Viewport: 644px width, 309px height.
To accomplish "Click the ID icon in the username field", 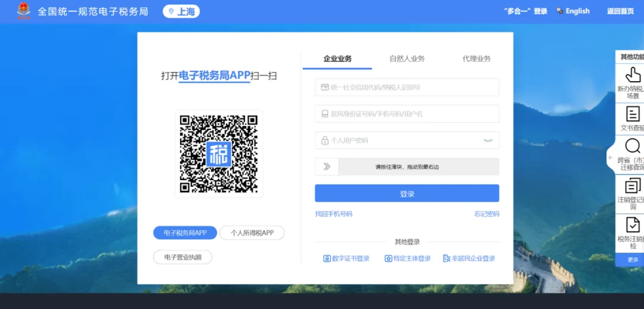I will tap(324, 114).
